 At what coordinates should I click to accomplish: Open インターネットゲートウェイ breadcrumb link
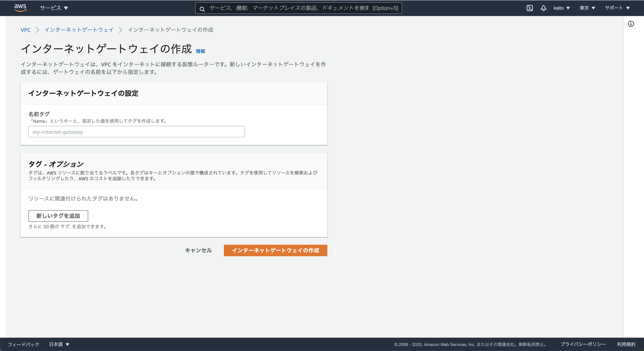[x=79, y=30]
